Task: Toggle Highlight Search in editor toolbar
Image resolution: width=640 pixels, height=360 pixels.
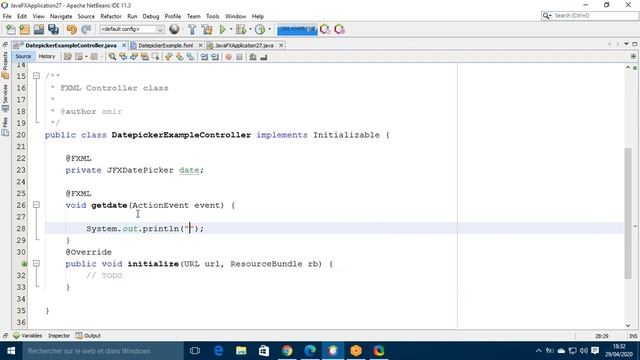Action: click(x=144, y=57)
